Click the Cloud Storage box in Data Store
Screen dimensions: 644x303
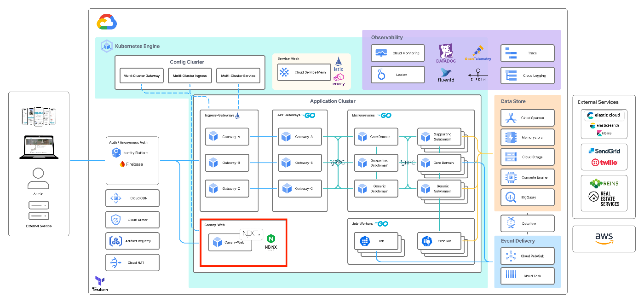(x=528, y=157)
